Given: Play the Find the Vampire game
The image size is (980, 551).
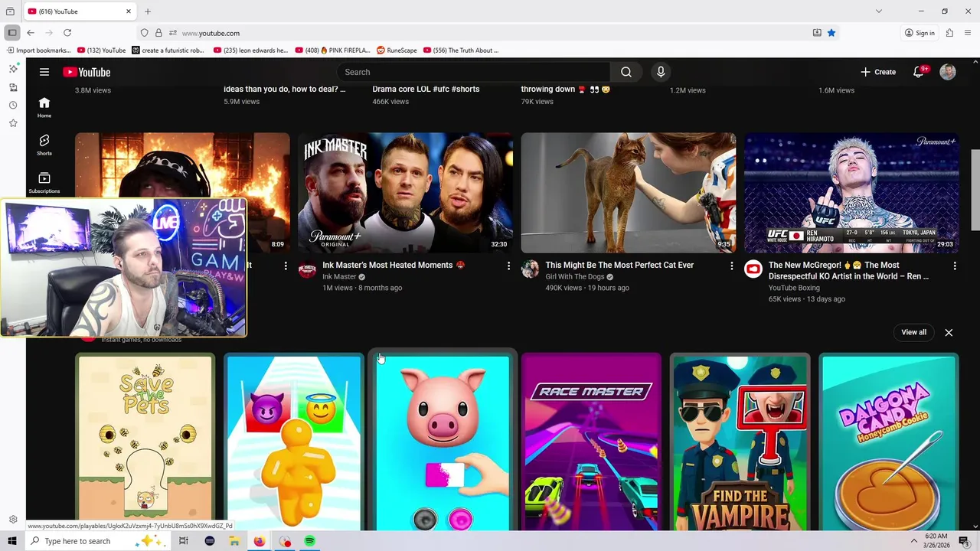Looking at the screenshot, I should [740, 442].
